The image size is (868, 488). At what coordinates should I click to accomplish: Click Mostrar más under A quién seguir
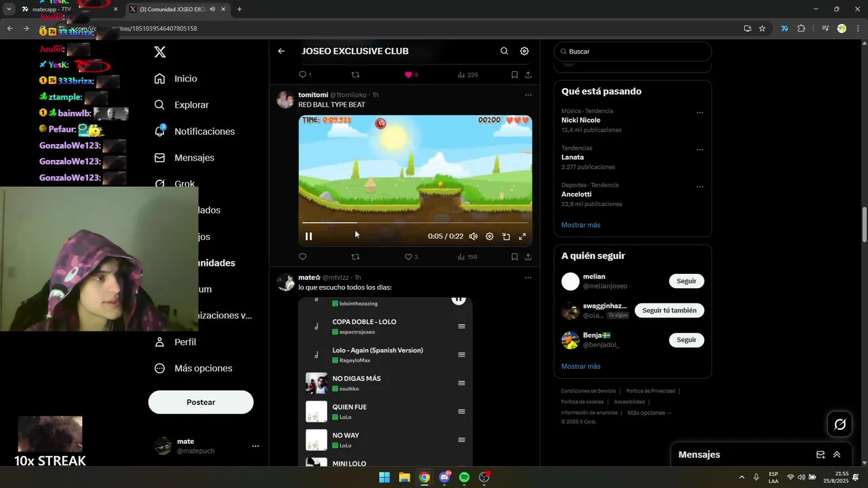580,367
